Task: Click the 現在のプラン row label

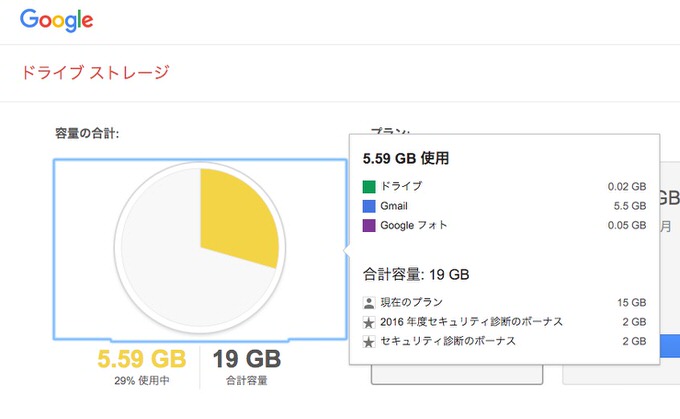Action: 412,302
